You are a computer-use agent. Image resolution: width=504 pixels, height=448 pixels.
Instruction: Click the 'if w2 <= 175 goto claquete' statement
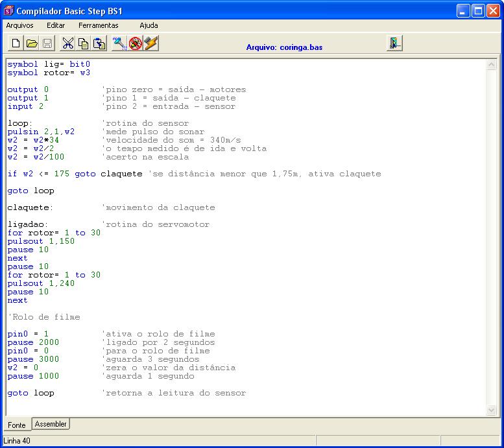(75, 174)
